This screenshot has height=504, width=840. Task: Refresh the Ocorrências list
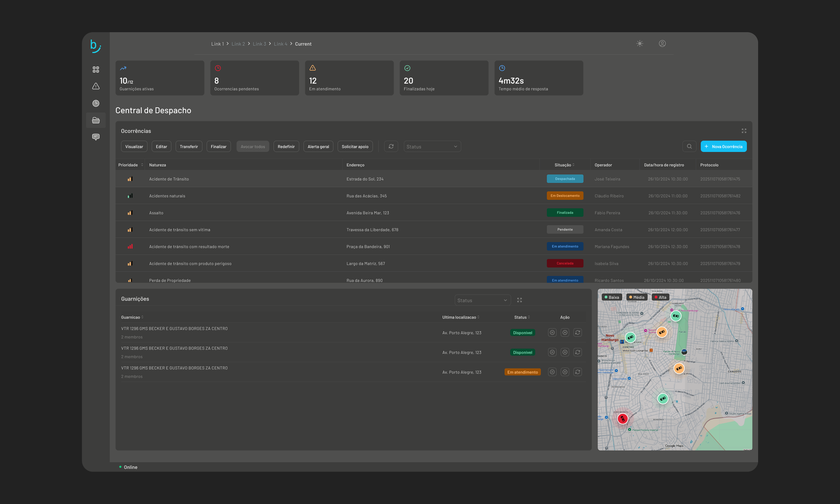391,146
